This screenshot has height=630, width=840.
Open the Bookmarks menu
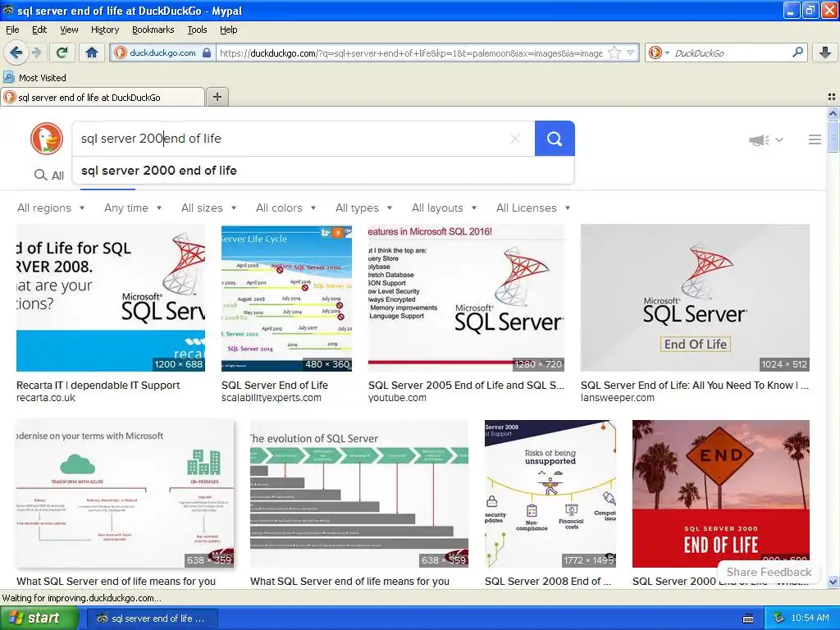pyautogui.click(x=153, y=30)
